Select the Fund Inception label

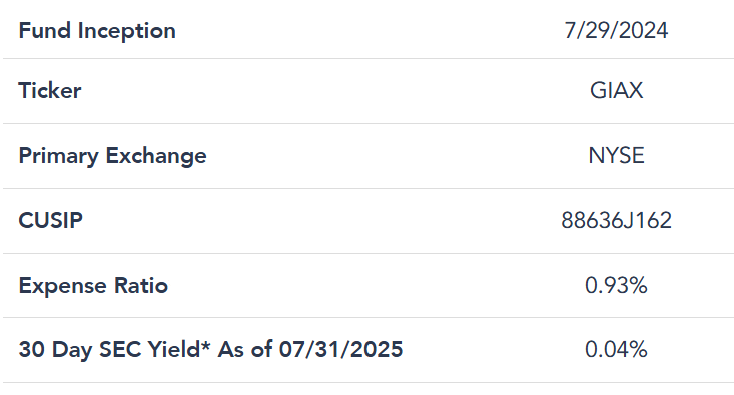pyautogui.click(x=97, y=31)
